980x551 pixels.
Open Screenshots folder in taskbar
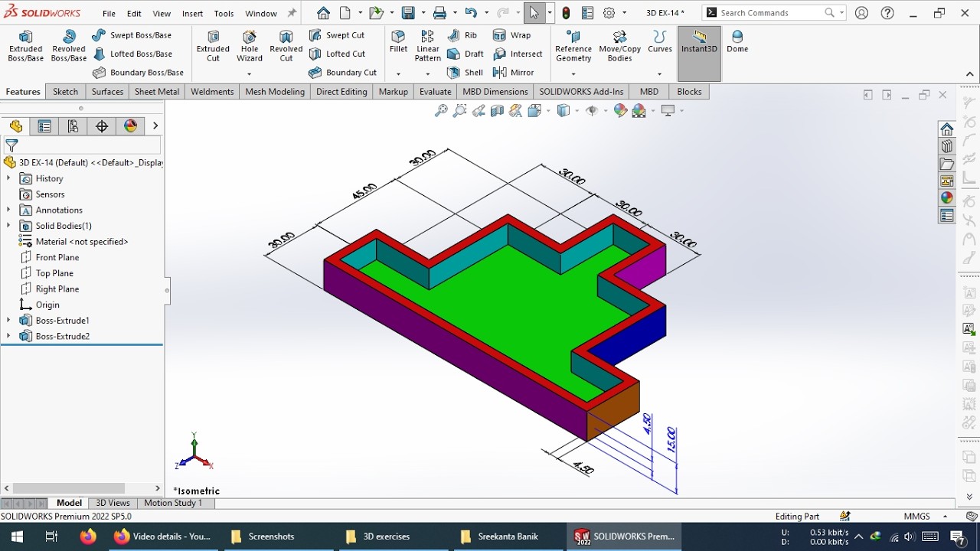[263, 536]
